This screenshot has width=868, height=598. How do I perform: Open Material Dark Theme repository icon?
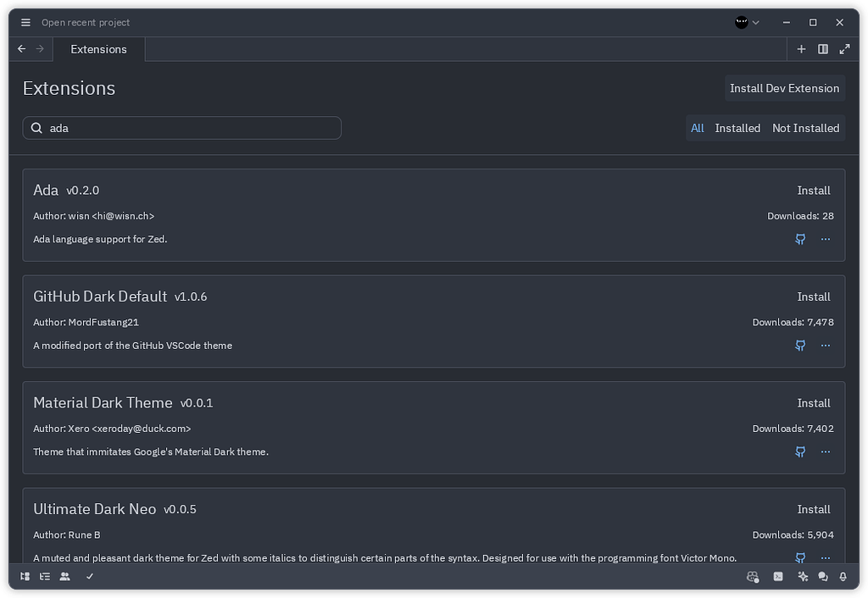tap(800, 451)
